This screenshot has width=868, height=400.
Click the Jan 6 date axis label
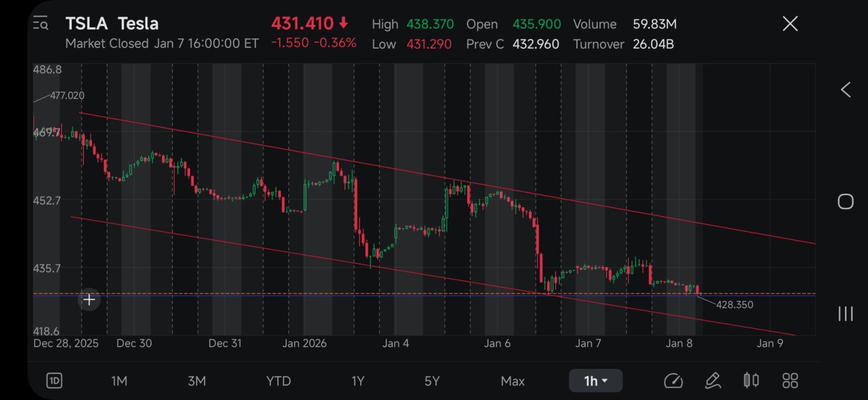(x=497, y=343)
